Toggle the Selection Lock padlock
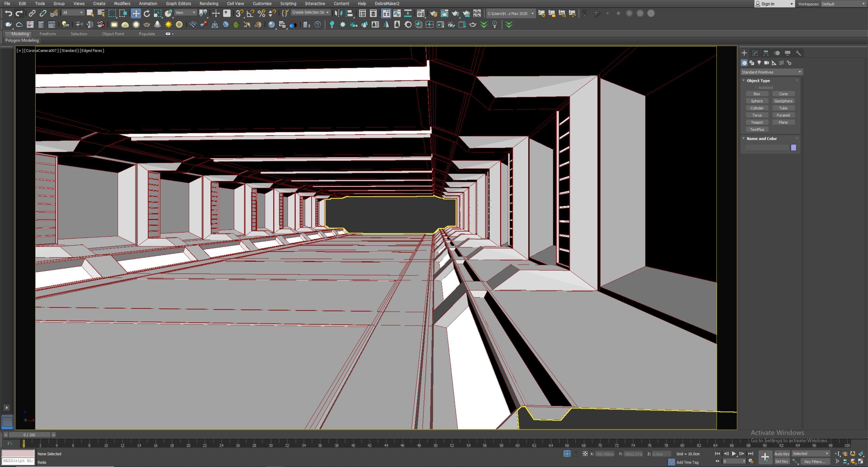The height and width of the screenshot is (467, 868). pyautogui.click(x=576, y=454)
